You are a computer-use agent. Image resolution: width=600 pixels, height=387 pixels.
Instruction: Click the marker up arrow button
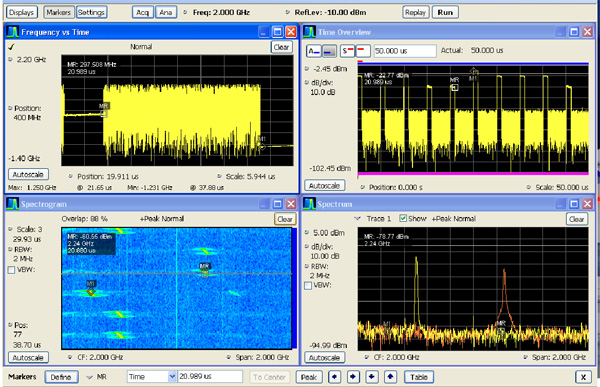coord(390,377)
